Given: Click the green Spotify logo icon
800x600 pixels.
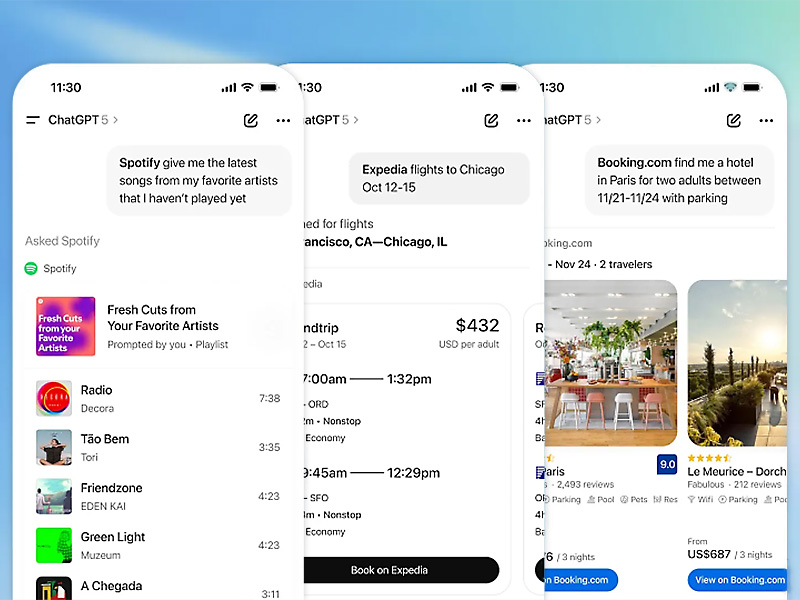Looking at the screenshot, I should [x=31, y=268].
